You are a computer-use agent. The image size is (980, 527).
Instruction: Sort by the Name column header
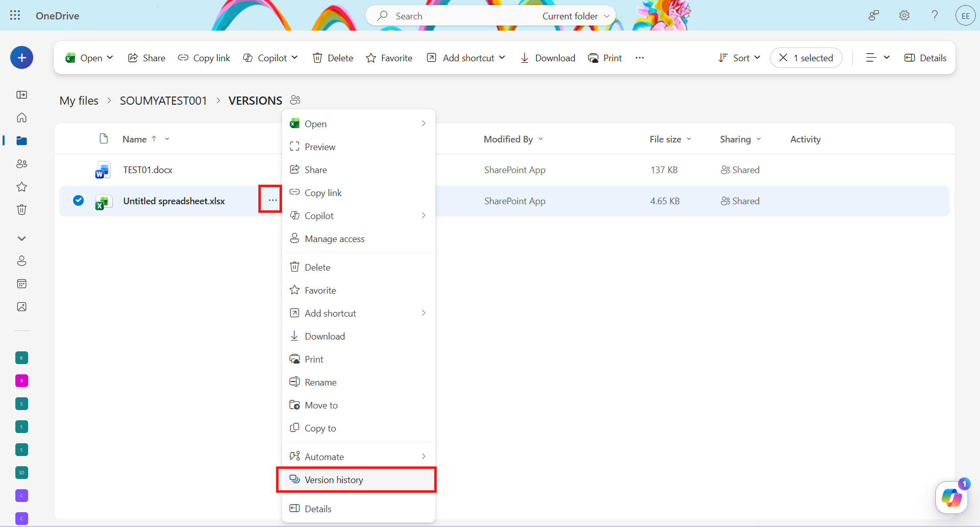(134, 139)
